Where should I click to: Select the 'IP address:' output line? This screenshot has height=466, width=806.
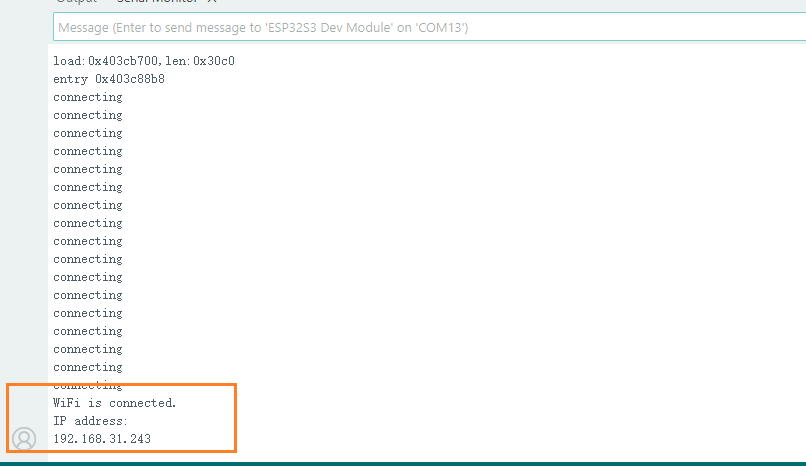click(x=90, y=421)
